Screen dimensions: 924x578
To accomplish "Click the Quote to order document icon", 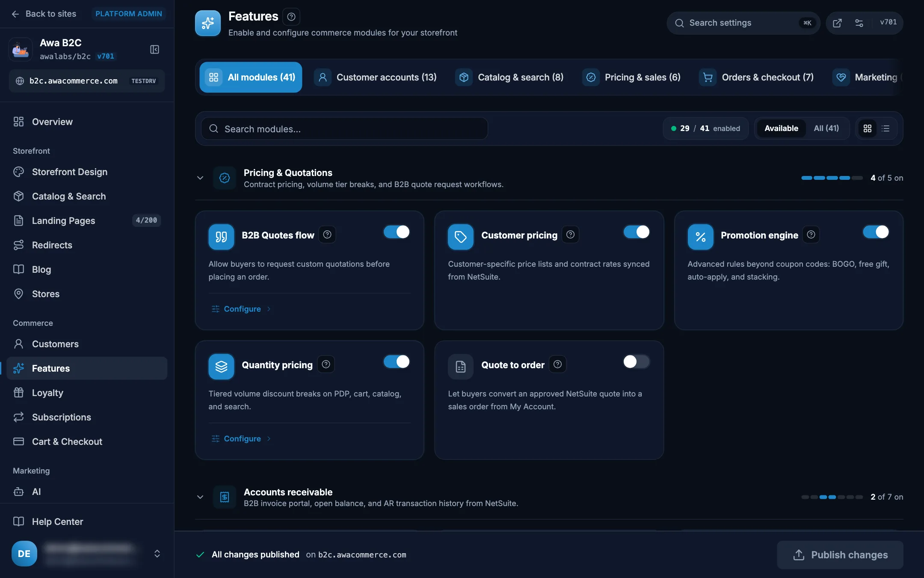I will 461,366.
